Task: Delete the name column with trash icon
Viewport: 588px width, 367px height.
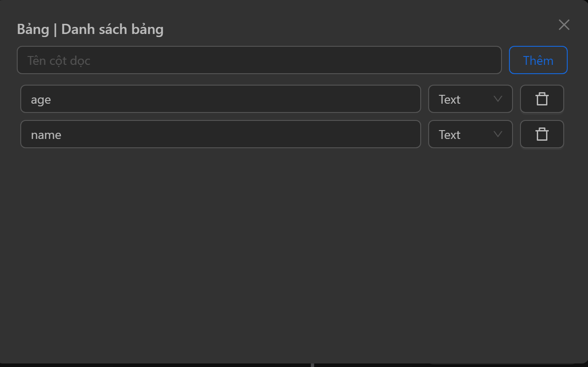Action: [542, 135]
